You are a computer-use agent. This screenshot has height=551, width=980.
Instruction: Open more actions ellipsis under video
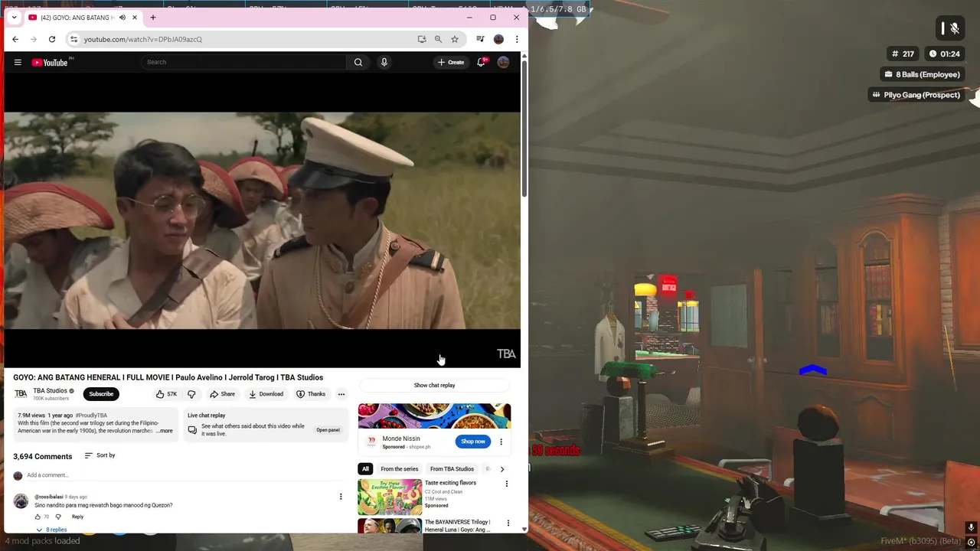pyautogui.click(x=341, y=394)
